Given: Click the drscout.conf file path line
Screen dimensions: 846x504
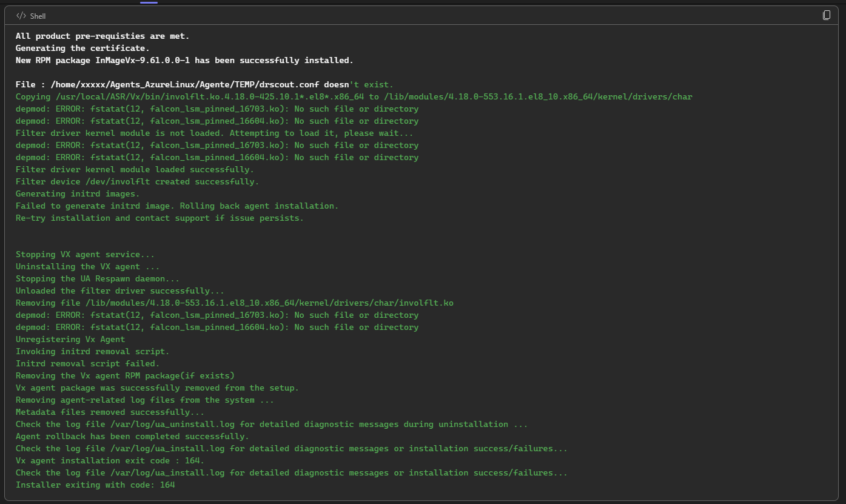Looking at the screenshot, I should 204,85.
